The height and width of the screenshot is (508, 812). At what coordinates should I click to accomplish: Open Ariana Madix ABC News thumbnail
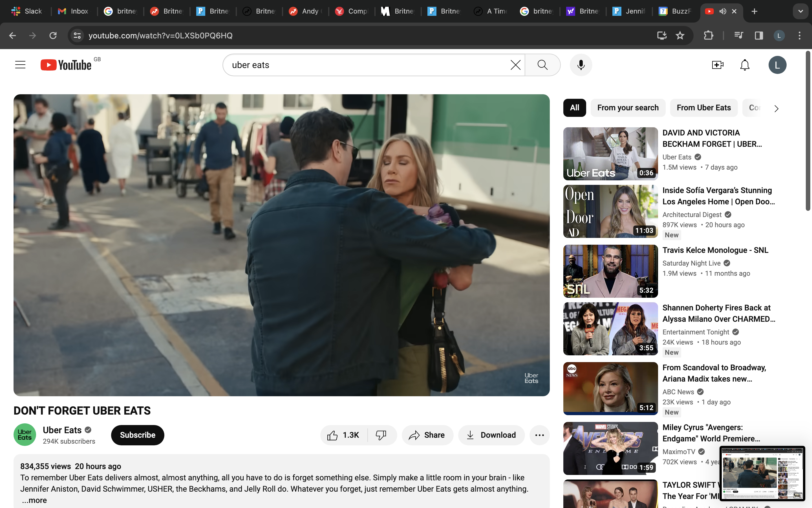tap(610, 388)
